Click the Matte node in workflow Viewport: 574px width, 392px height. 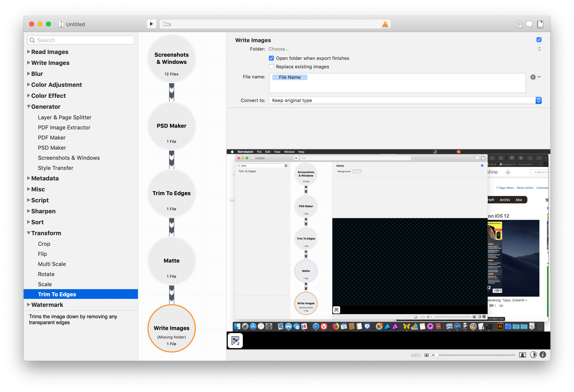point(171,261)
